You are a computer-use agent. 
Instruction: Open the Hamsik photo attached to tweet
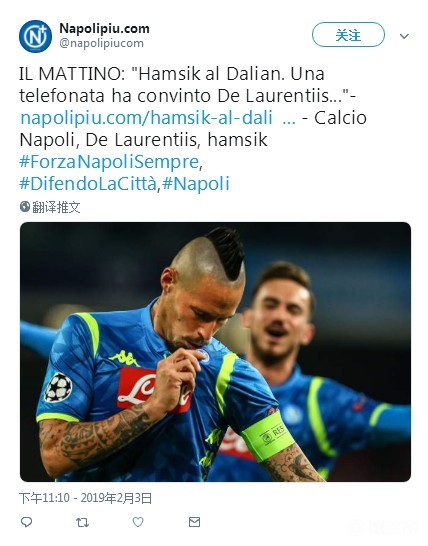[x=215, y=352]
